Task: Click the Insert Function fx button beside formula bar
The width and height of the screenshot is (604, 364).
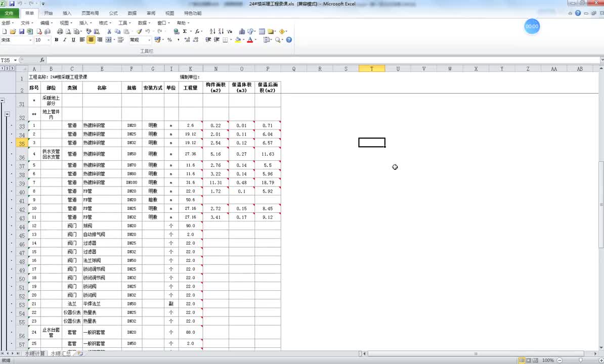Action: pyautogui.click(x=42, y=60)
